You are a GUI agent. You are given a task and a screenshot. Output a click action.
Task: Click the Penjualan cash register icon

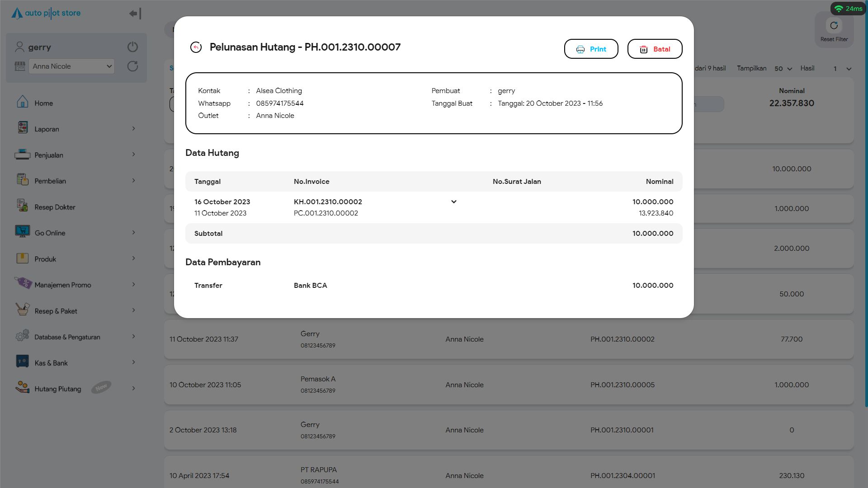(x=22, y=155)
